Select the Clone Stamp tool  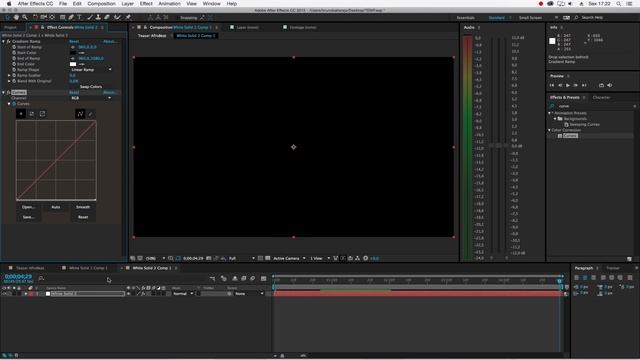click(98, 18)
